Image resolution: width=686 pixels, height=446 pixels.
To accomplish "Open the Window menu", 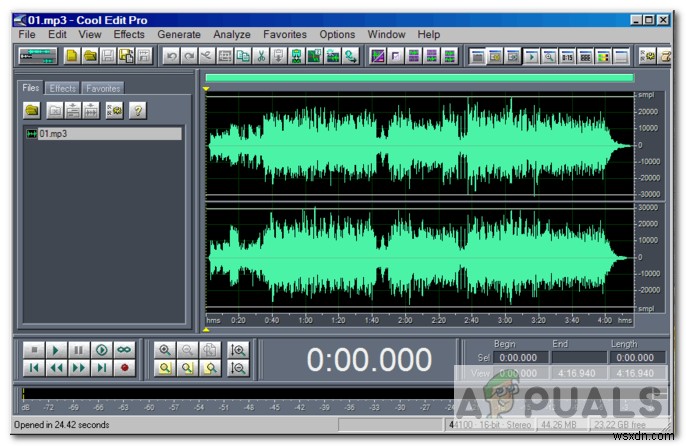I will pos(386,34).
